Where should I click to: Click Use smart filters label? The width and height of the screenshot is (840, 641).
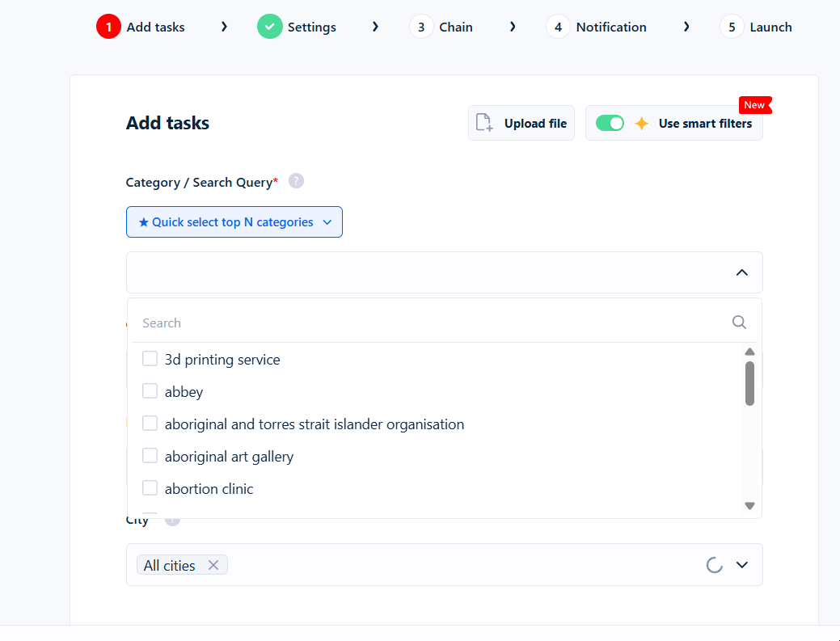point(705,124)
